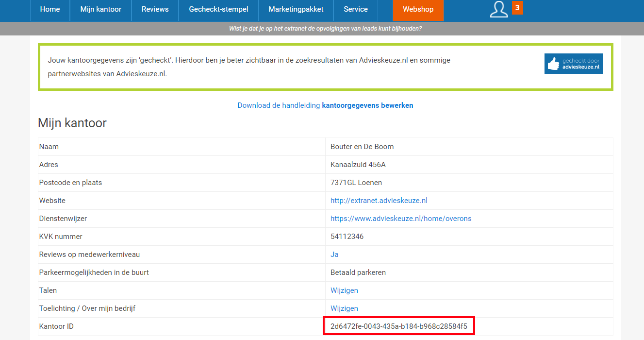The height and width of the screenshot is (340, 644).
Task: Click the 'Parkeermogelijkheden in de buurt' label
Action: point(94,272)
